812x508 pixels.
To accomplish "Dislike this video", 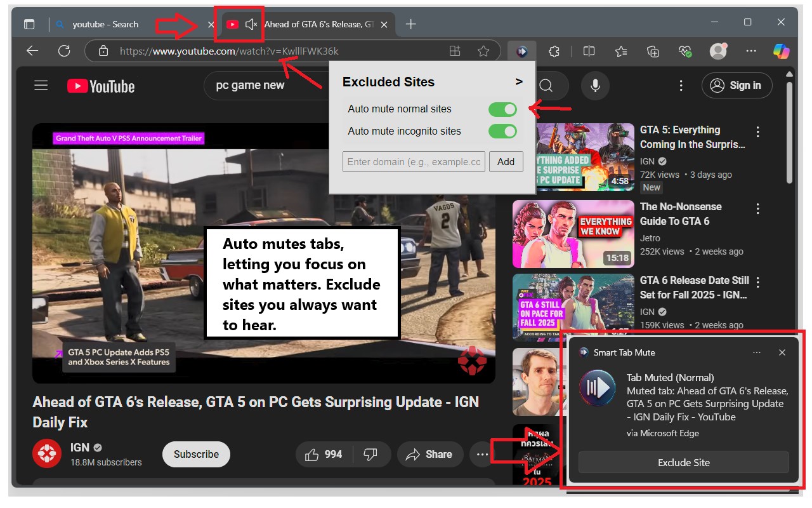I will [370, 454].
